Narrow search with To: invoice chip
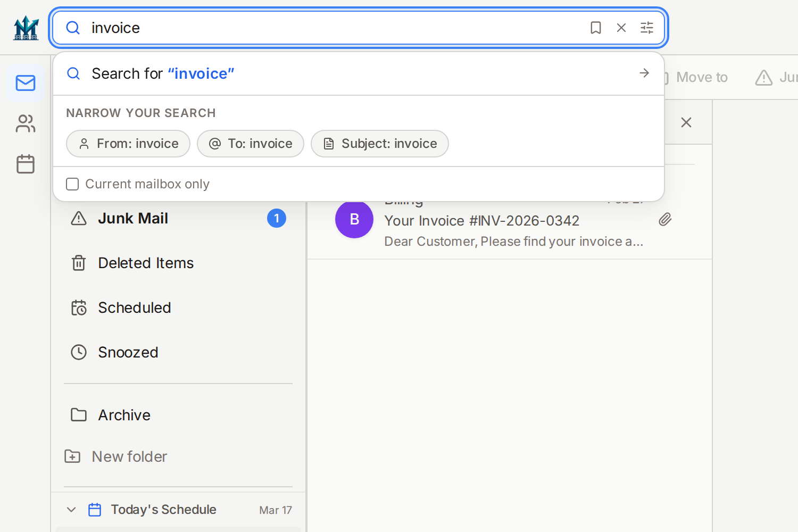 (x=251, y=144)
